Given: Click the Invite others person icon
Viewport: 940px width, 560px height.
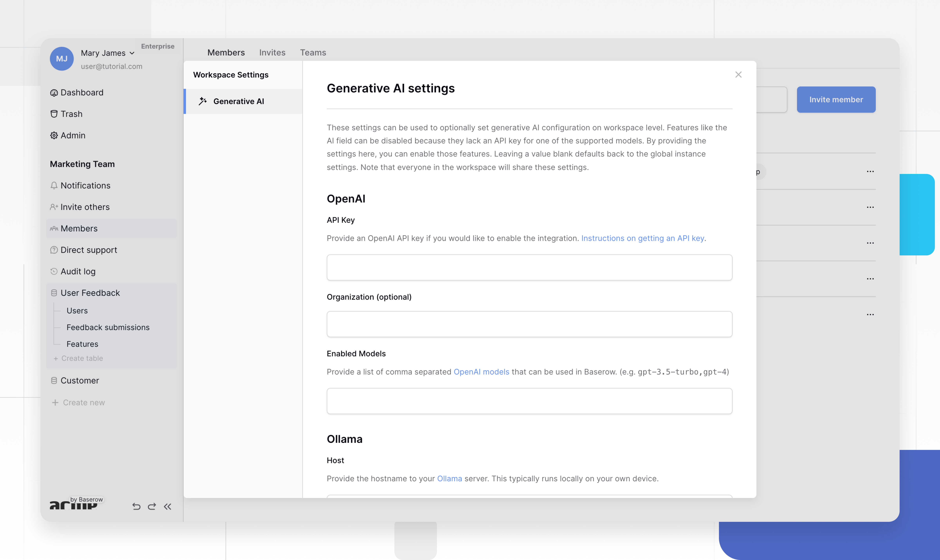Looking at the screenshot, I should 54,207.
